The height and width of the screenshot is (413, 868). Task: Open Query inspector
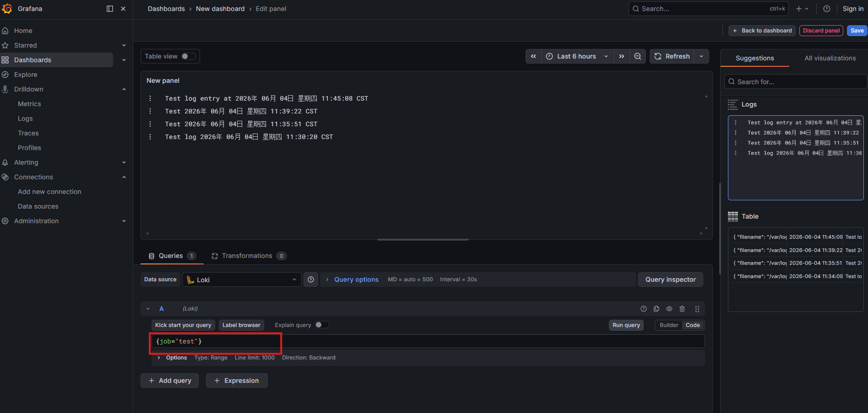[671, 279]
